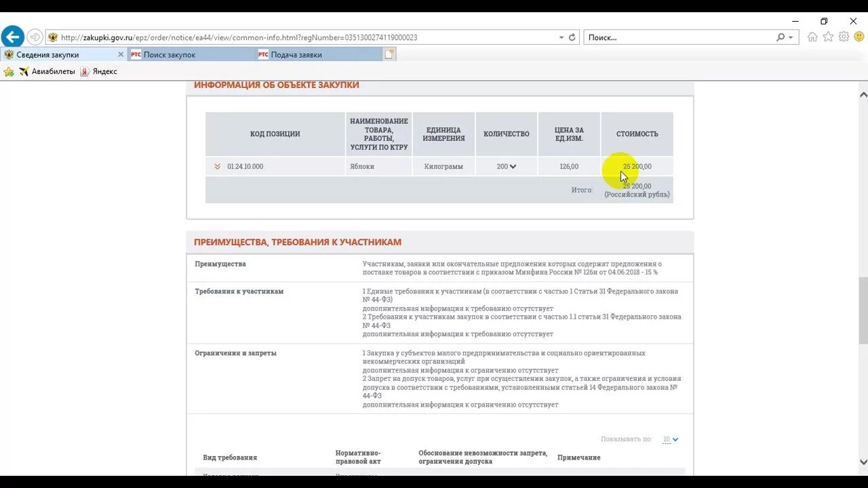Click the smiley feedback icon

coord(858,37)
